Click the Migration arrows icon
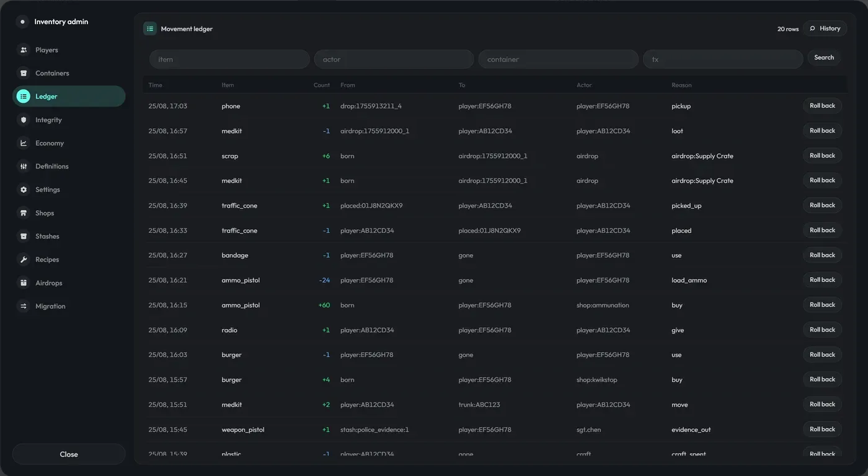The image size is (868, 476). (x=24, y=306)
